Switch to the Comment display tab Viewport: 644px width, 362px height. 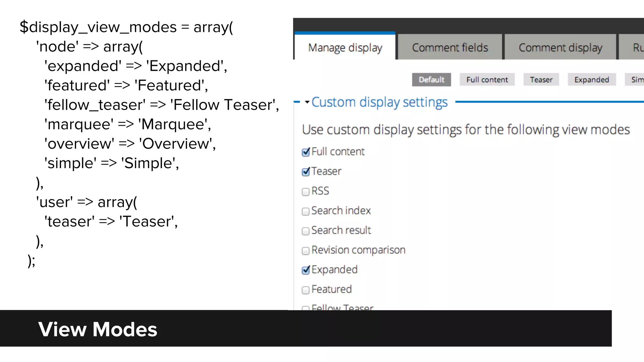(560, 47)
